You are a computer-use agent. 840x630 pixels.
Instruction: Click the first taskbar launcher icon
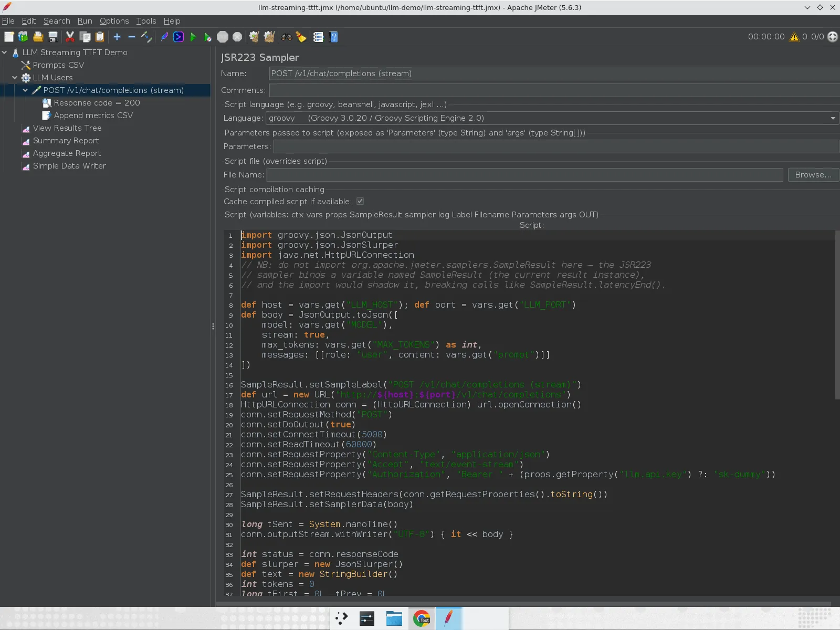coord(341,618)
